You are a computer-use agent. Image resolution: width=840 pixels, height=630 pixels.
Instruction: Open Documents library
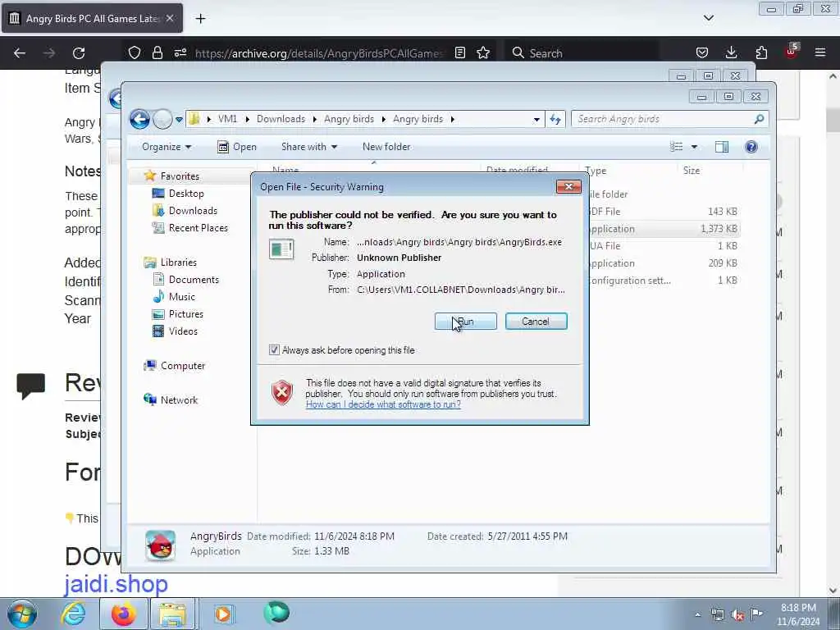click(194, 280)
